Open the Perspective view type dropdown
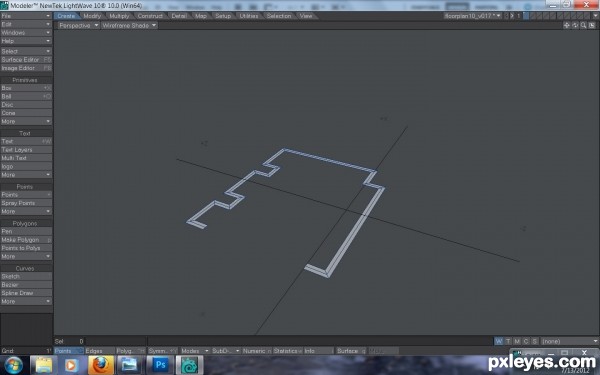 click(x=78, y=25)
